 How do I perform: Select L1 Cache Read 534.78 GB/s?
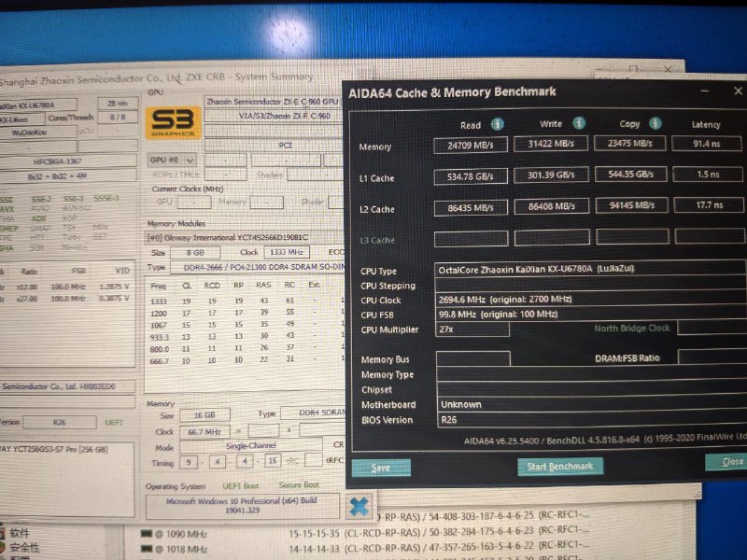(471, 176)
